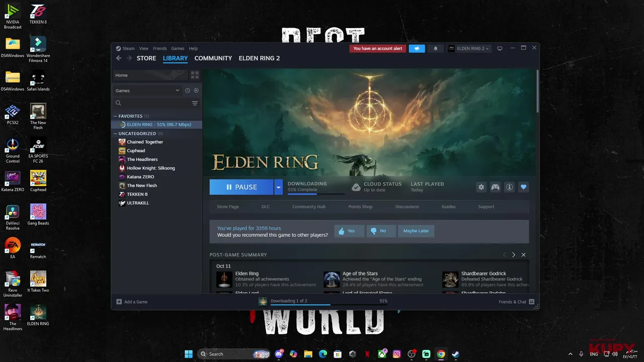Open the Support link
Screen dimensions: 644x362
pyautogui.click(x=486, y=207)
